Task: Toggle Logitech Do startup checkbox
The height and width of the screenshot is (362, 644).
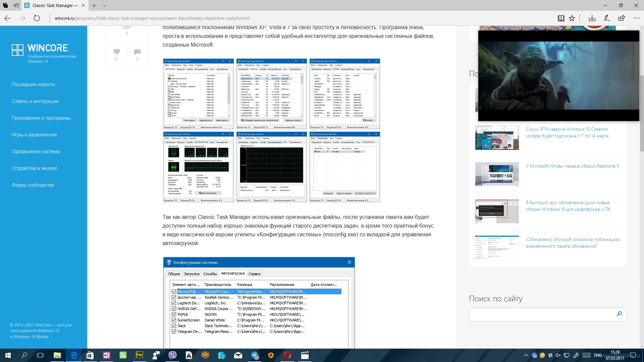Action: 174,303
